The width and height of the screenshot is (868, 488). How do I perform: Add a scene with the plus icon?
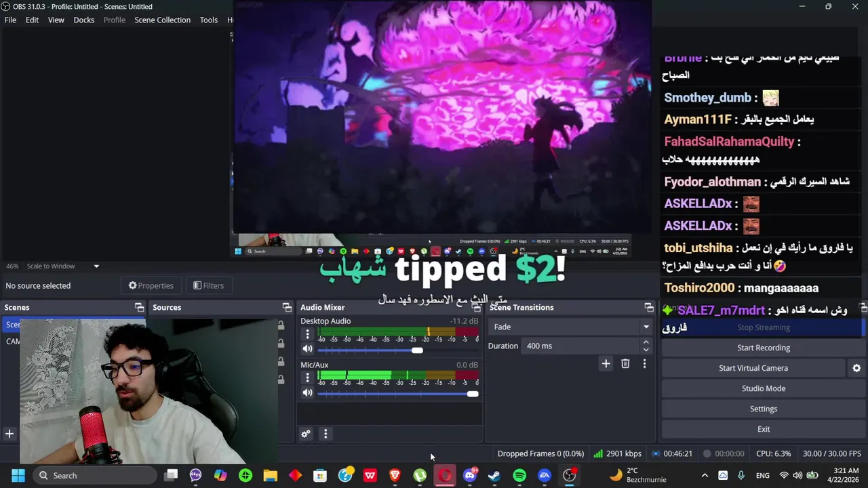9,434
